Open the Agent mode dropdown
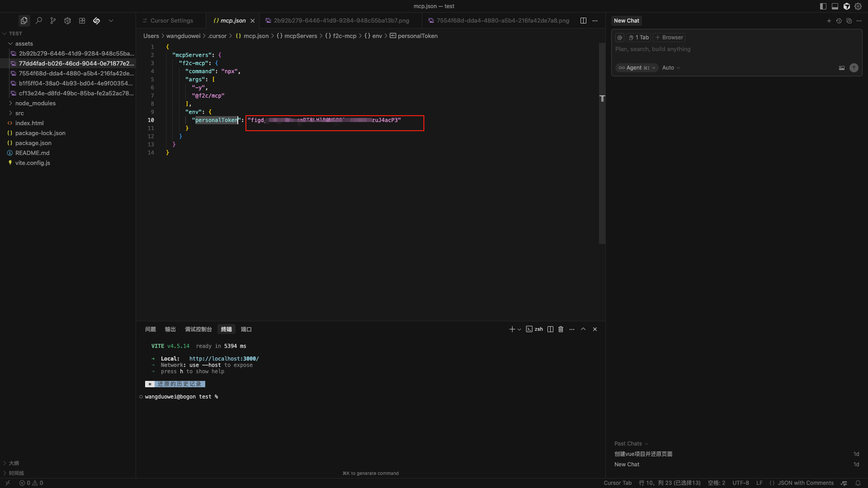The height and width of the screenshot is (488, 868). 637,68
